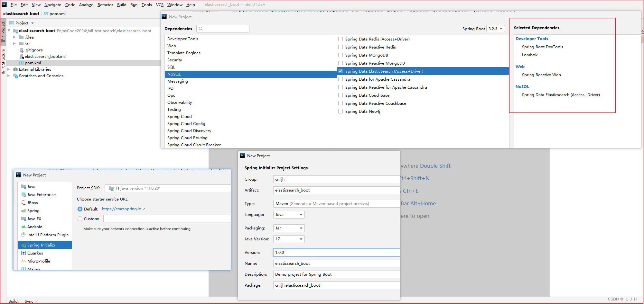
Task: Click the dependencies search field
Action: point(223,29)
